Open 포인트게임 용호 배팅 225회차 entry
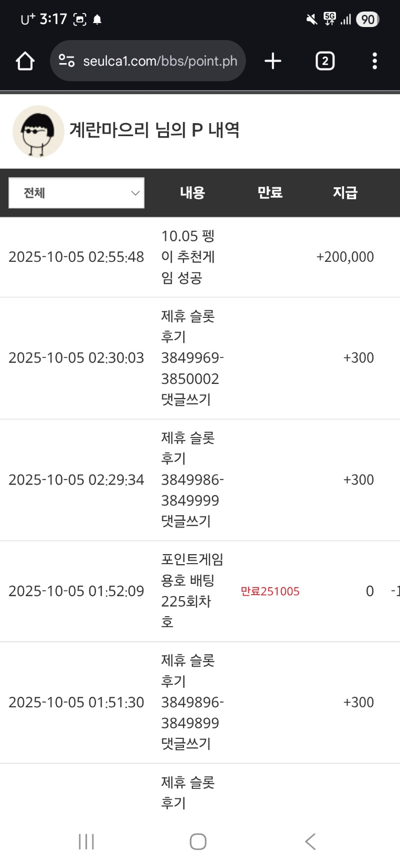The image size is (400, 868). tap(191, 591)
